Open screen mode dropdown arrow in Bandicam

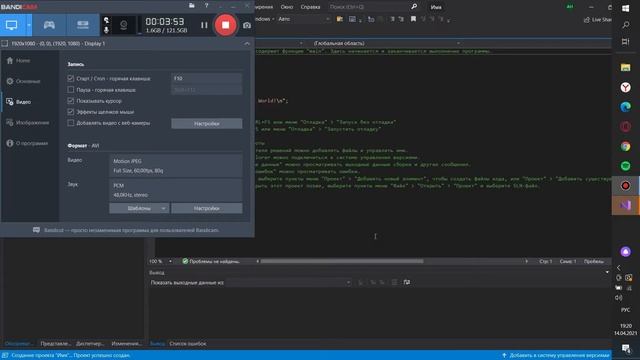click(29, 25)
